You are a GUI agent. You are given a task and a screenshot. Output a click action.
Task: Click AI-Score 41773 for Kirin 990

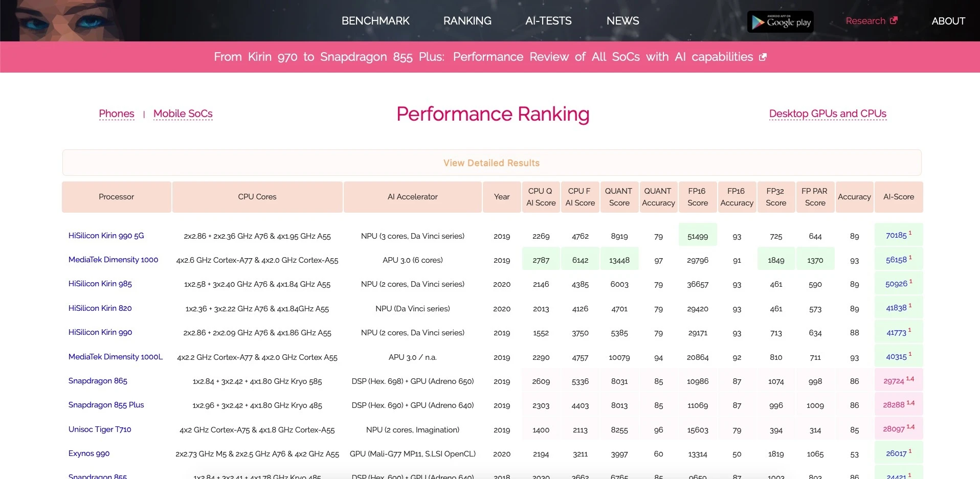[x=899, y=332]
